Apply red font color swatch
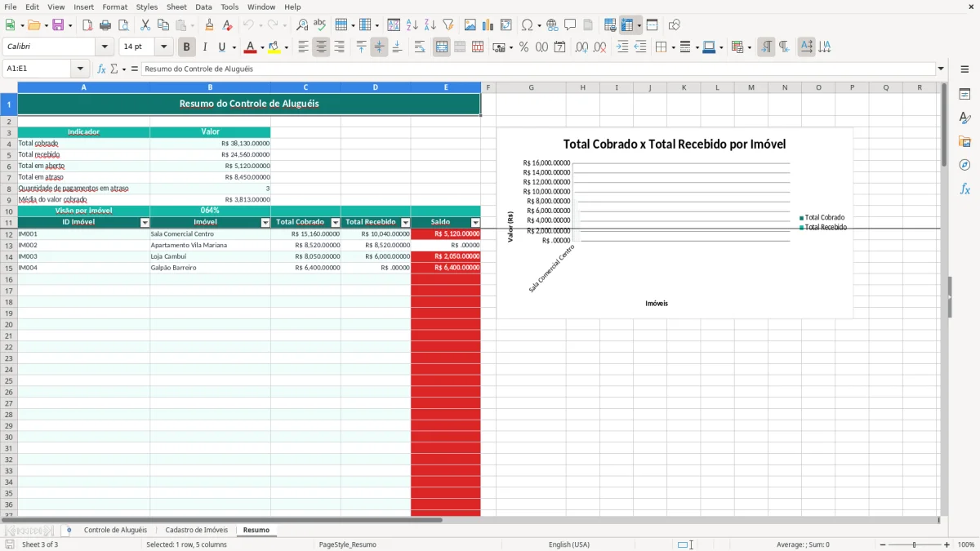Image resolution: width=980 pixels, height=551 pixels. [x=251, y=47]
